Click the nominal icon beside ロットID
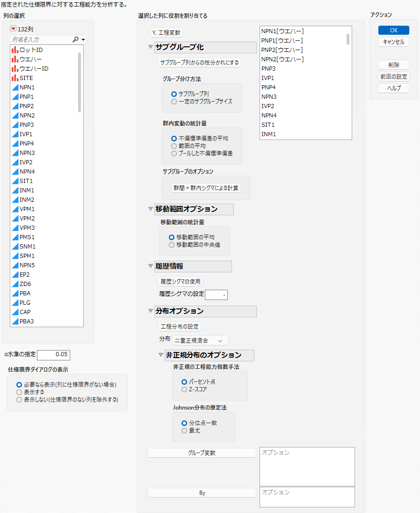 click(x=14, y=50)
